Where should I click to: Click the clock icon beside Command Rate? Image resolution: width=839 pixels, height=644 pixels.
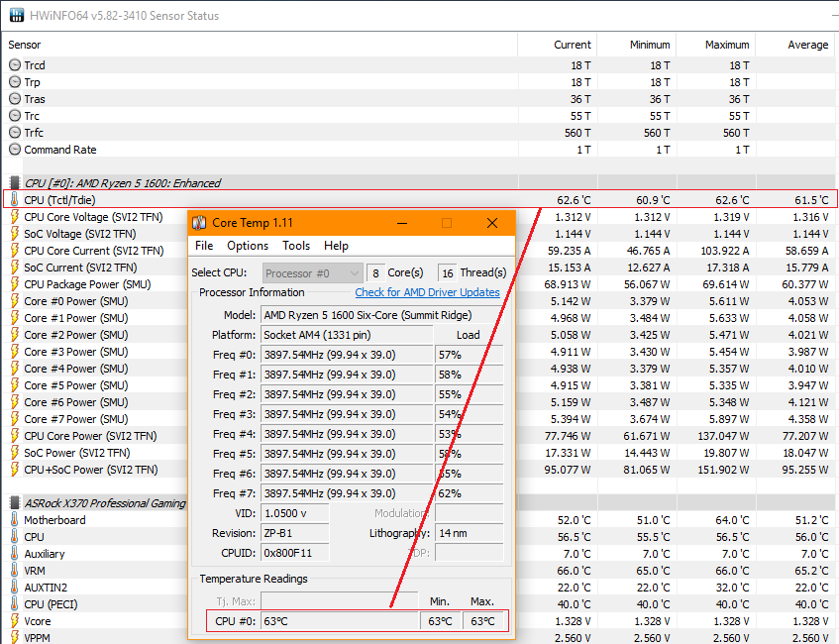coord(15,150)
